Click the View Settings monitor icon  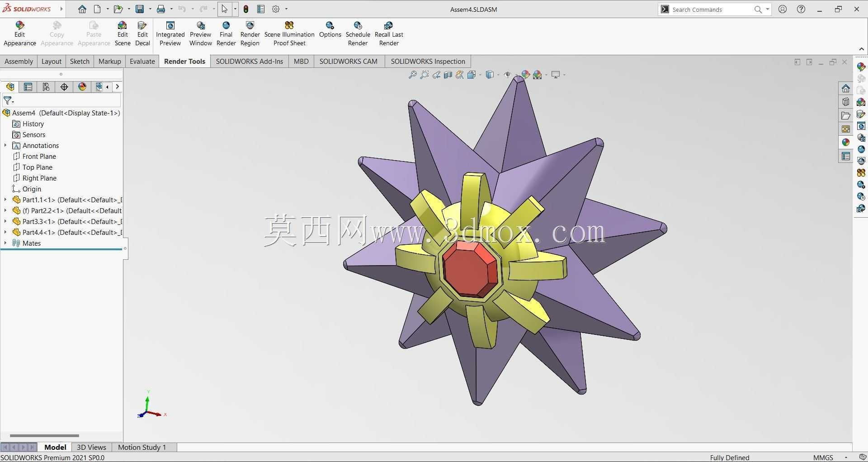[556, 75]
